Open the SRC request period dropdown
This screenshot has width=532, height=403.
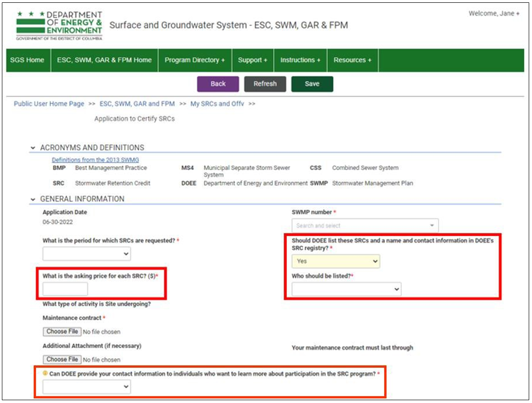click(87, 254)
